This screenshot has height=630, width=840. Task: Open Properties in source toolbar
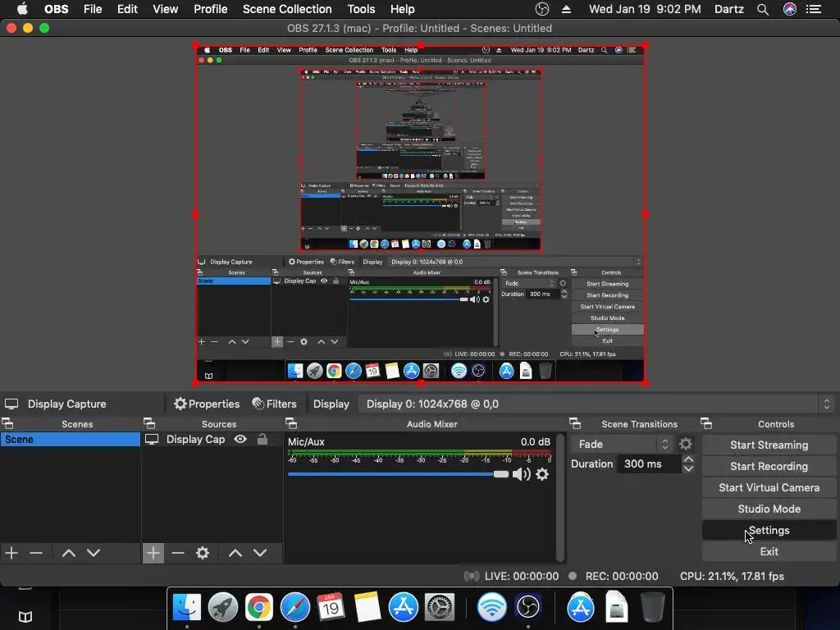point(207,404)
